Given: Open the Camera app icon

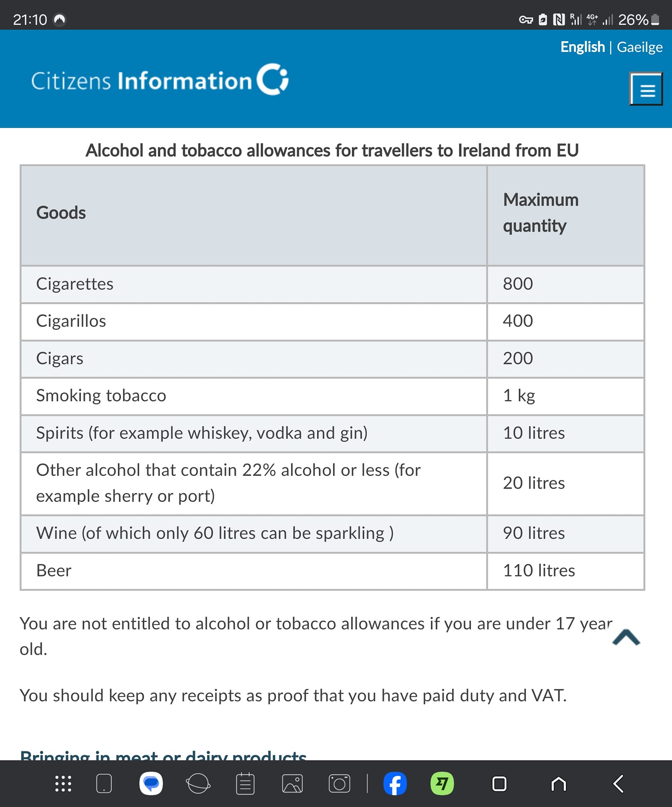Looking at the screenshot, I should point(339,784).
